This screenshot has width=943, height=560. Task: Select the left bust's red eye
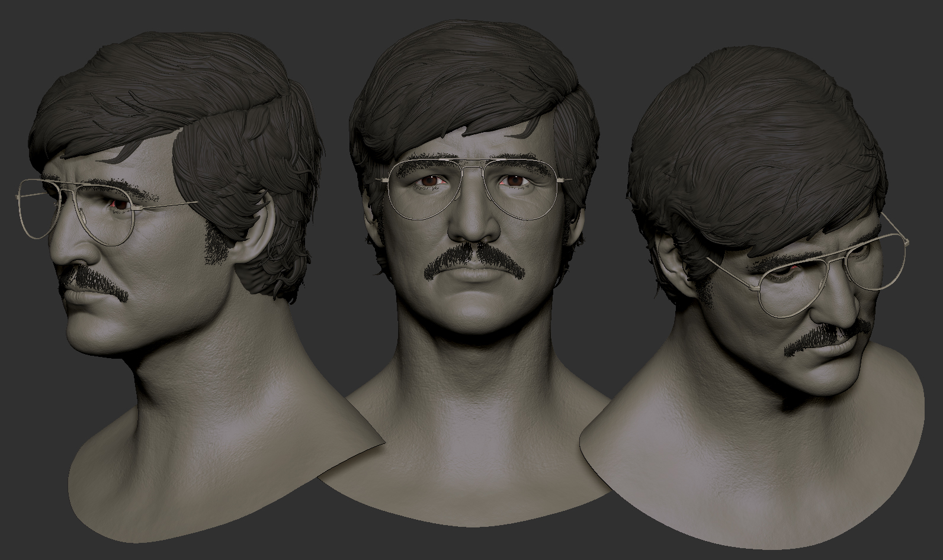tap(120, 204)
